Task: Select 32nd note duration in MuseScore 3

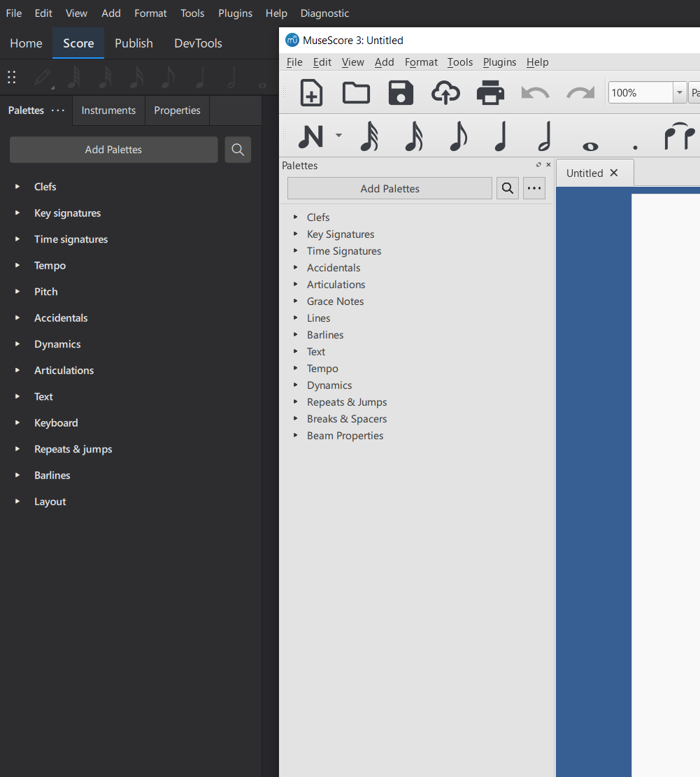Action: (x=414, y=136)
